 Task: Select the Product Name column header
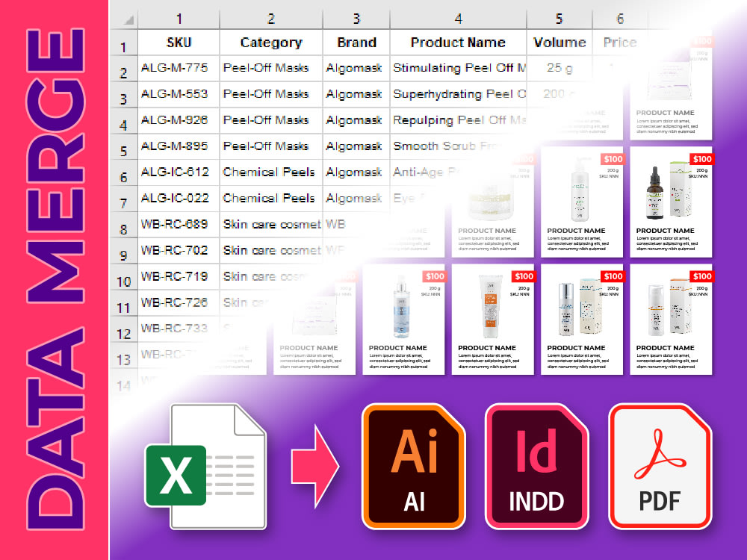458,43
